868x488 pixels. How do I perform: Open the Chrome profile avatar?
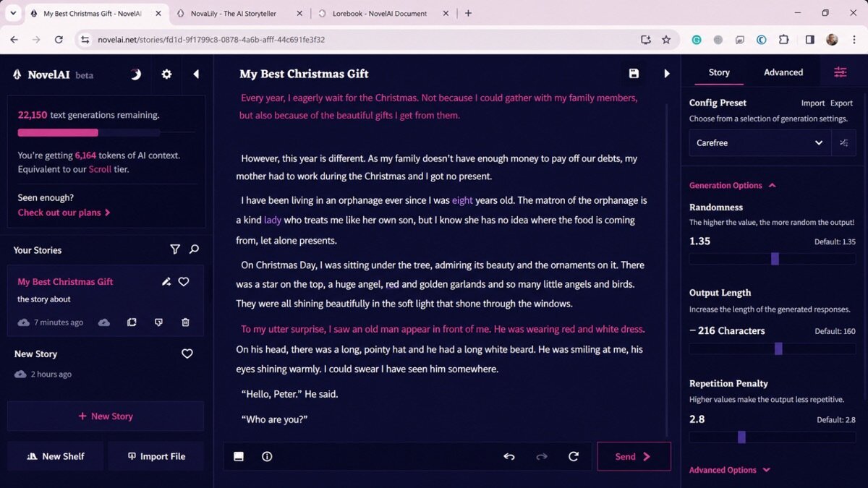point(832,40)
